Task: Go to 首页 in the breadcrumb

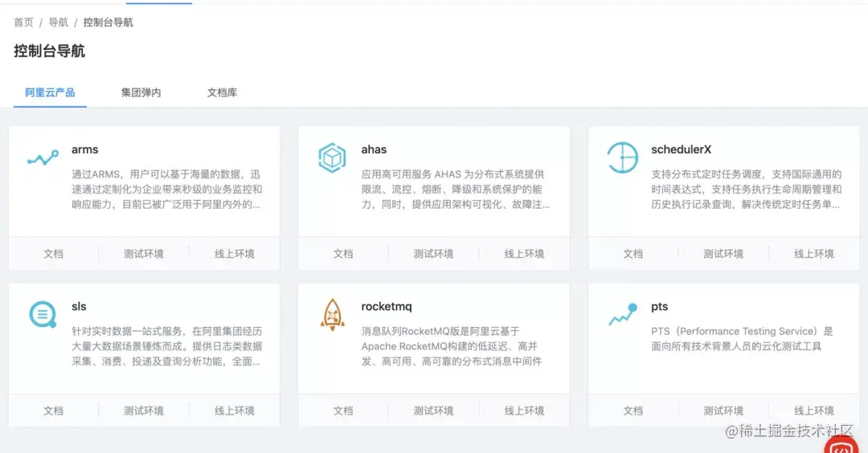Action: coord(23,22)
